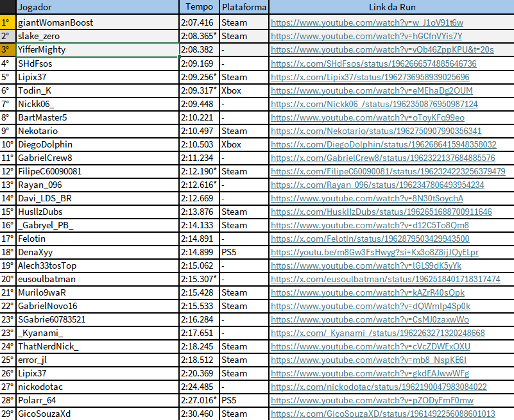Open slake_zero's YouTube run link
This screenshot has width=514, height=420.
point(366,36)
